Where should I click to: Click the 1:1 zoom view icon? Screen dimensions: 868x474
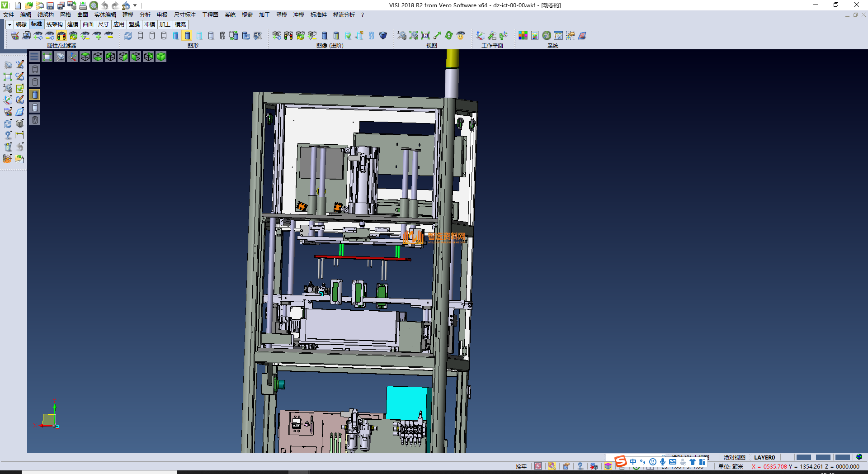tap(425, 35)
